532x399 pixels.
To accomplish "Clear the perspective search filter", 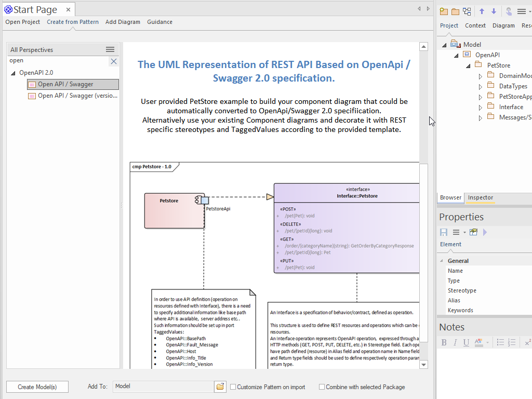I will 114,61.
